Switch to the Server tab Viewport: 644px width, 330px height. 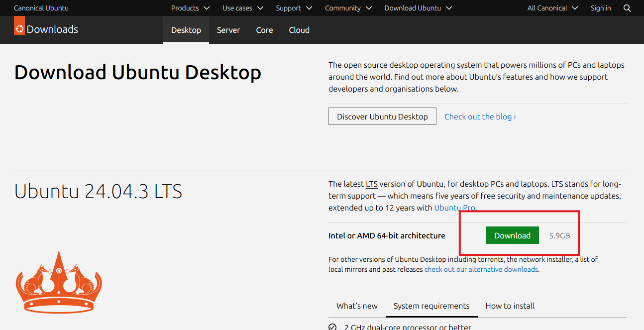(228, 30)
